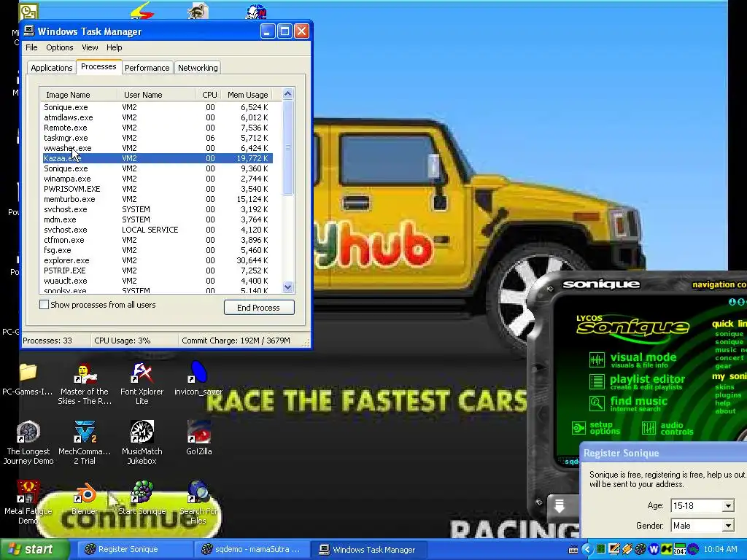Select the invicon_saver desktop icon
The height and width of the screenshot is (560, 747).
pyautogui.click(x=198, y=378)
